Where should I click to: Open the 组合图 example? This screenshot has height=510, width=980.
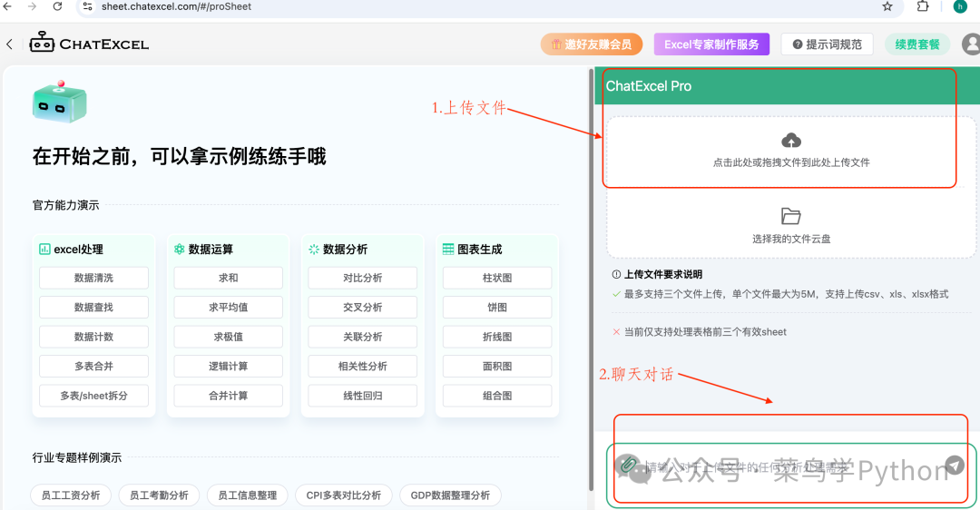497,396
